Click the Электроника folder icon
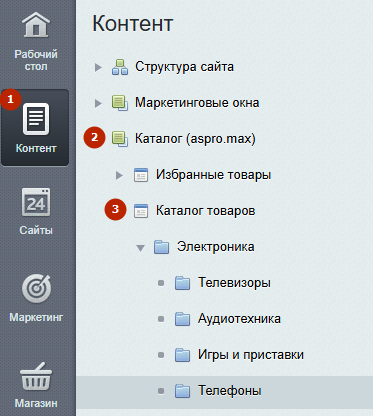Image resolution: width=373 pixels, height=416 pixels. [x=162, y=247]
